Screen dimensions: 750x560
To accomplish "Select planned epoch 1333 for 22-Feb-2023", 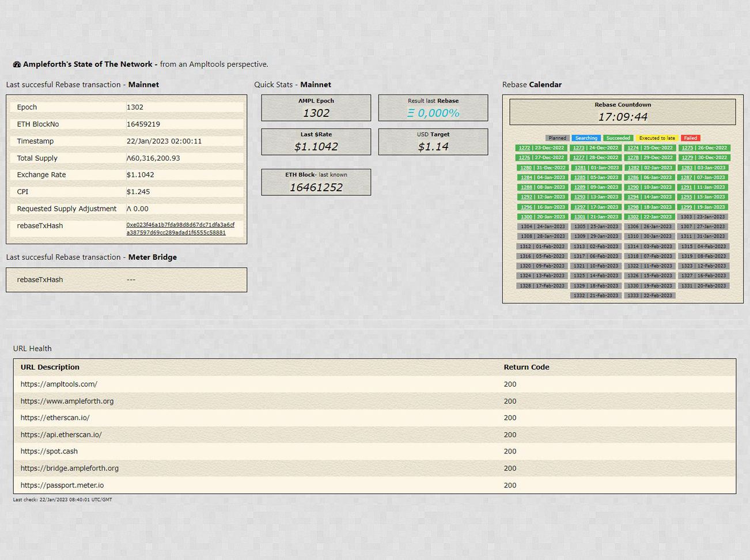I will click(x=649, y=296).
